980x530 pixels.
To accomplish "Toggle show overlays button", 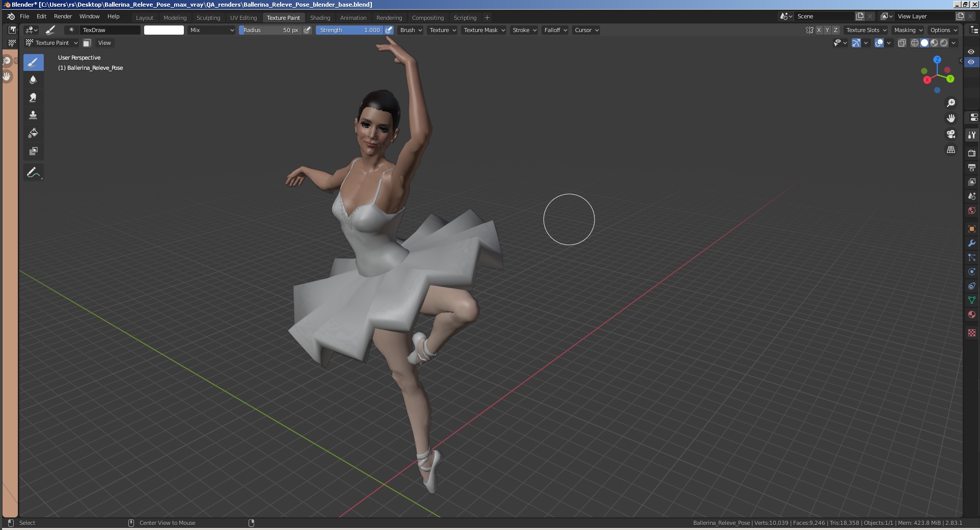I will 879,43.
